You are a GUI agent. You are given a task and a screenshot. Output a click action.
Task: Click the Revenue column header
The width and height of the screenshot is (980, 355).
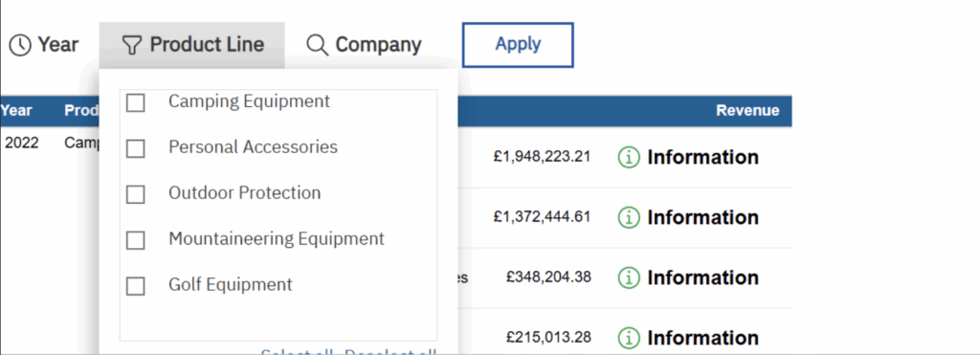[x=747, y=111]
